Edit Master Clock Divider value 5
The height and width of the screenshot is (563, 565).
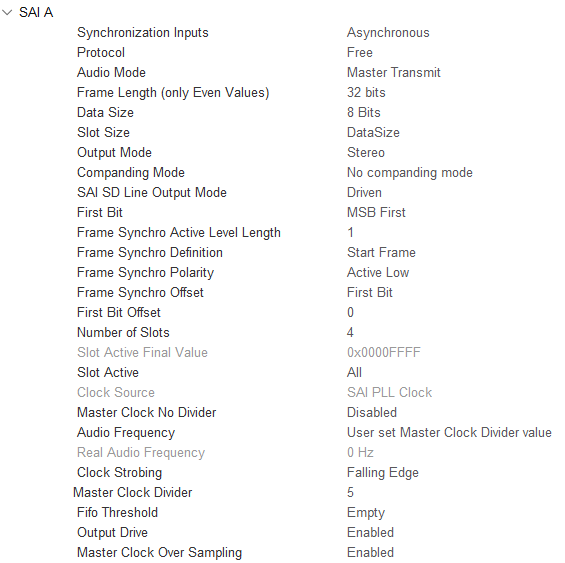click(x=350, y=492)
